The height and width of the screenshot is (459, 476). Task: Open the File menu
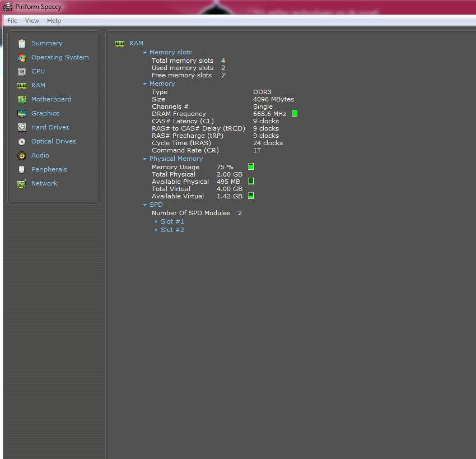click(12, 21)
